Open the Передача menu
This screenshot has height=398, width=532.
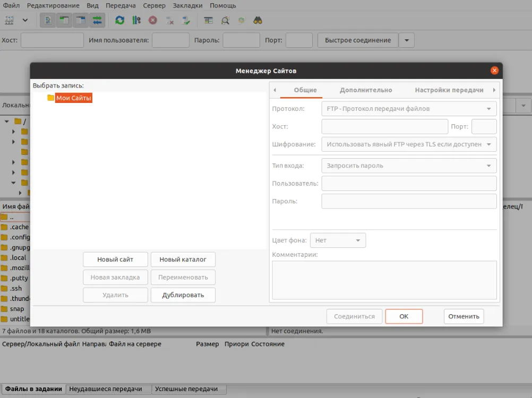click(121, 5)
